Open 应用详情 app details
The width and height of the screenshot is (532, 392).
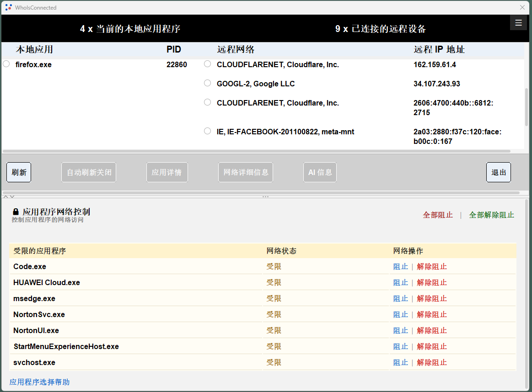coord(167,172)
